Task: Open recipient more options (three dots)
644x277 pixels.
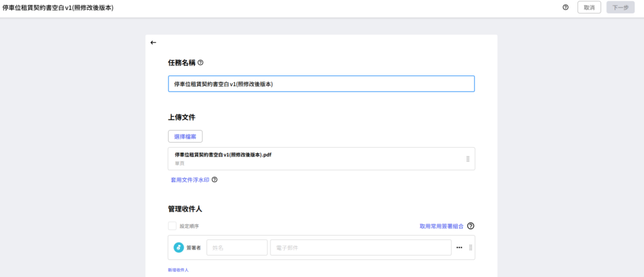Action: pos(459,247)
